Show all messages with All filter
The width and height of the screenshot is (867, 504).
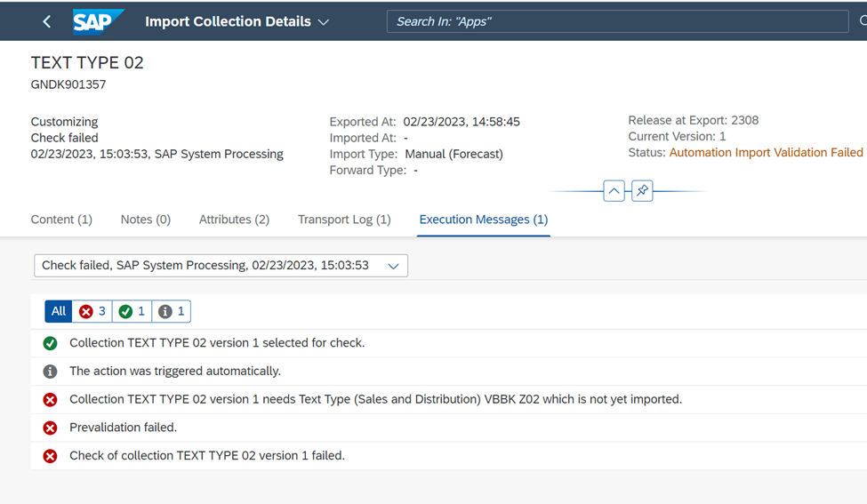click(59, 311)
